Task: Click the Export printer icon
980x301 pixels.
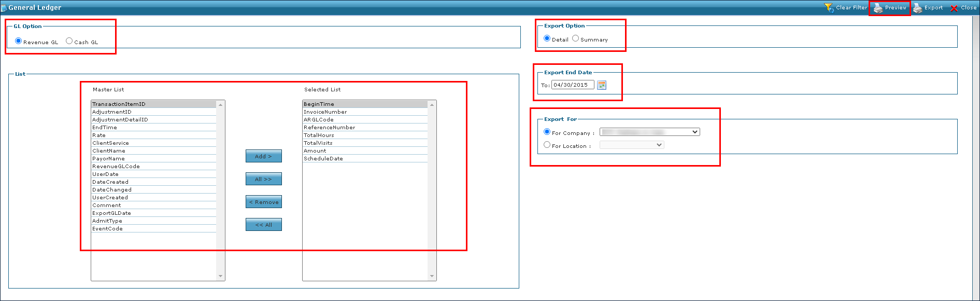Action: coord(917,8)
